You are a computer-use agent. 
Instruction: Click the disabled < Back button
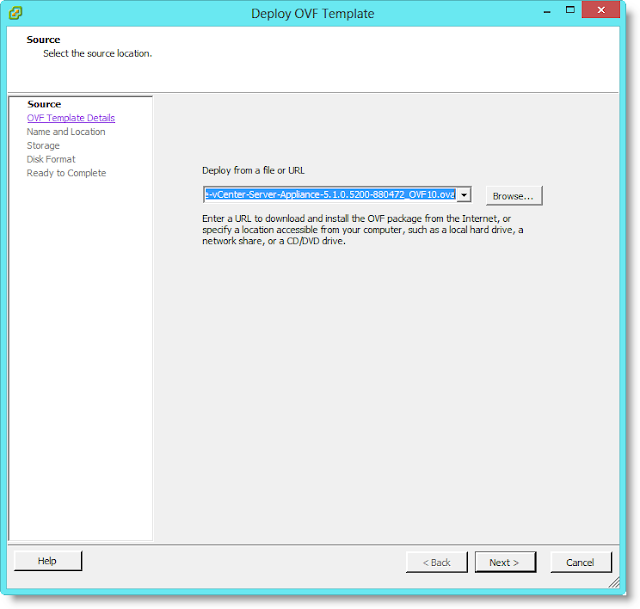(436, 562)
